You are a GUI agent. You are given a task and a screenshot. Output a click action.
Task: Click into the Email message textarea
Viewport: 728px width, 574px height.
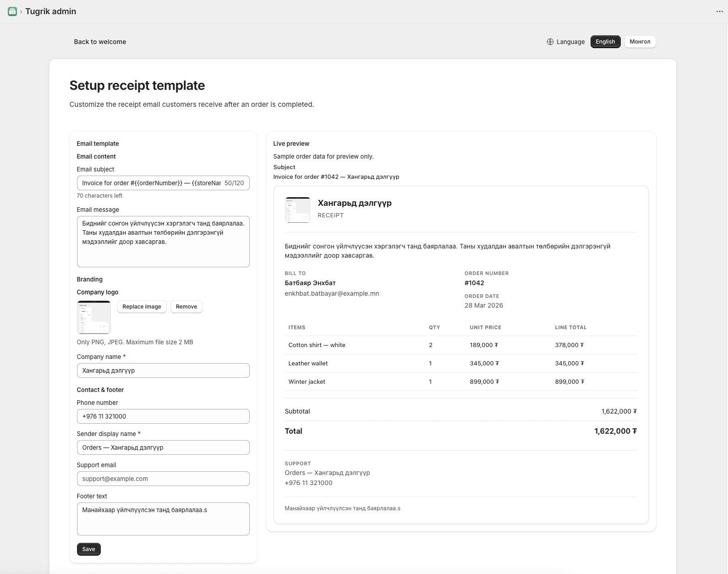(x=163, y=242)
